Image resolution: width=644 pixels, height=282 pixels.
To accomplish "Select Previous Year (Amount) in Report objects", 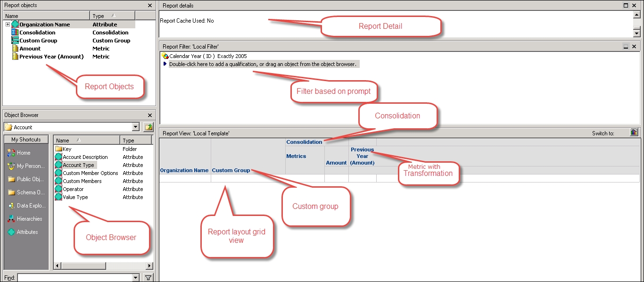I will (x=73, y=57).
